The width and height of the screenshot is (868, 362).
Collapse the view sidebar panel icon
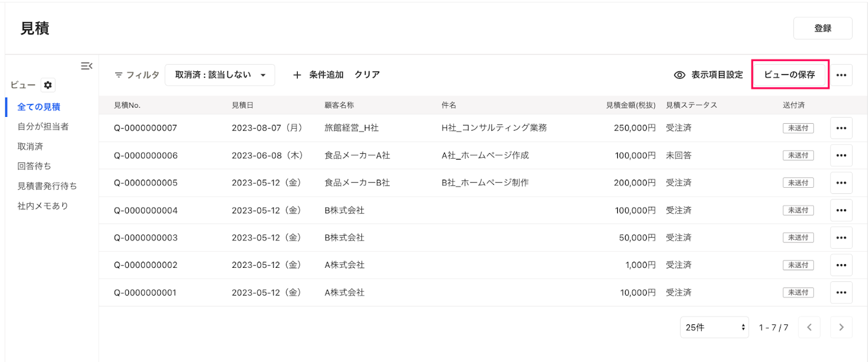(x=87, y=65)
